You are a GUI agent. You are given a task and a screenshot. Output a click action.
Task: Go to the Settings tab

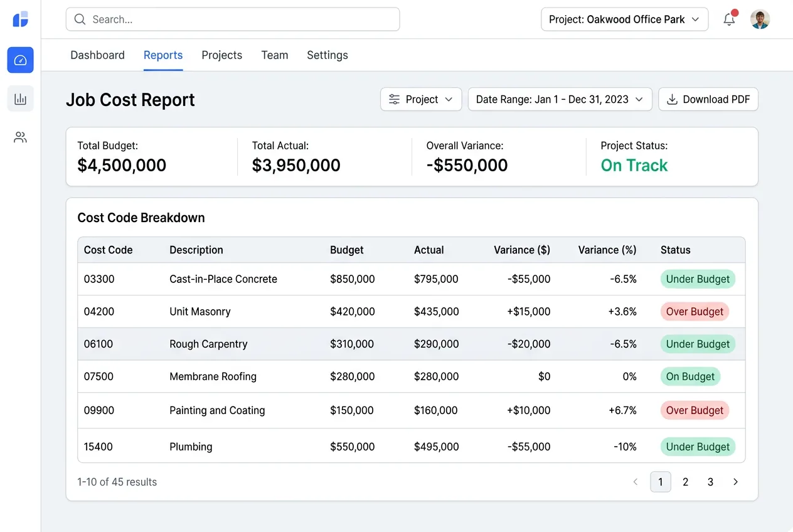(327, 55)
